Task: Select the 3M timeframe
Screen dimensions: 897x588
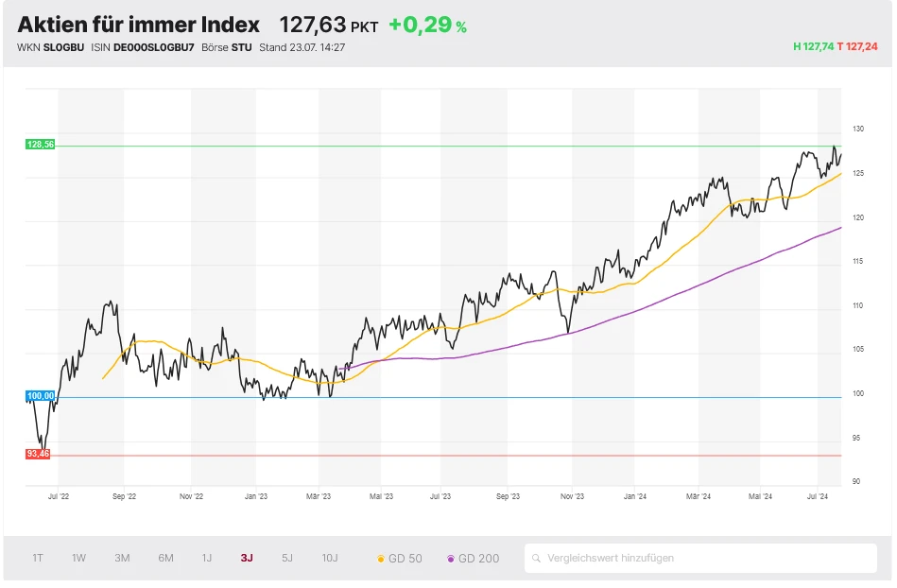Action: [121, 558]
